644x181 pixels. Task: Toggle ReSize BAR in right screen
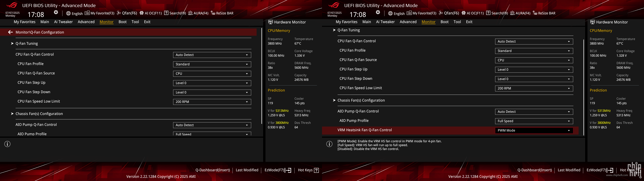coord(544,13)
